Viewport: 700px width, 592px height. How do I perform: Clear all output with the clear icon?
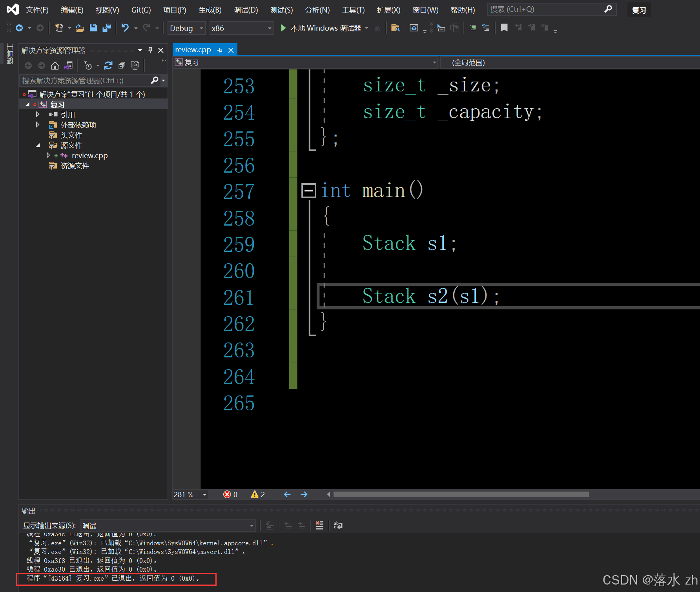point(320,525)
